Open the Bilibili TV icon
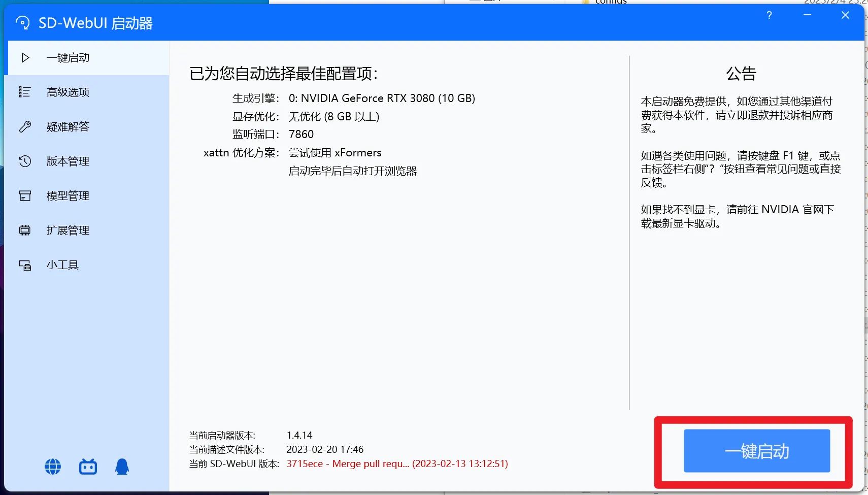This screenshot has width=868, height=495. tap(88, 467)
